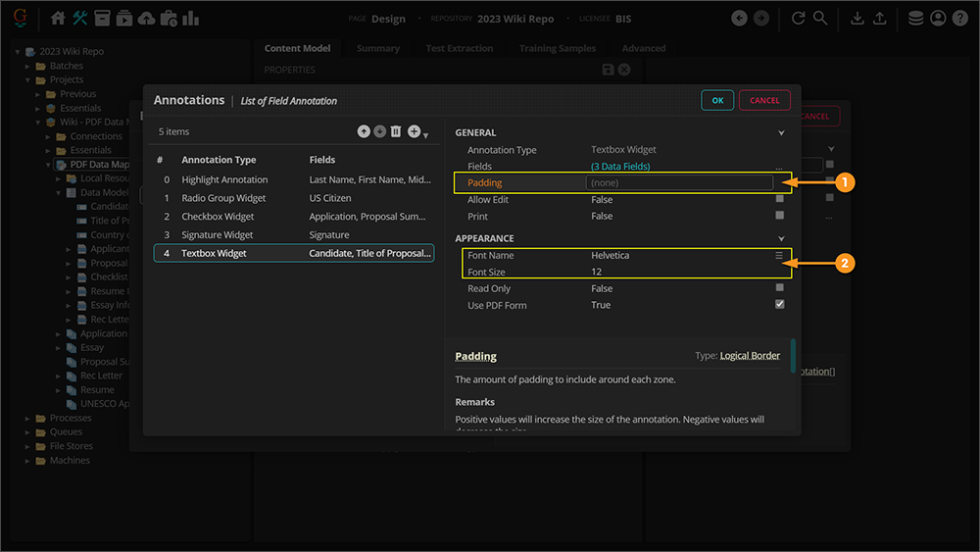980x552 pixels.
Task: Toggle the Print checkbox
Action: (x=779, y=216)
